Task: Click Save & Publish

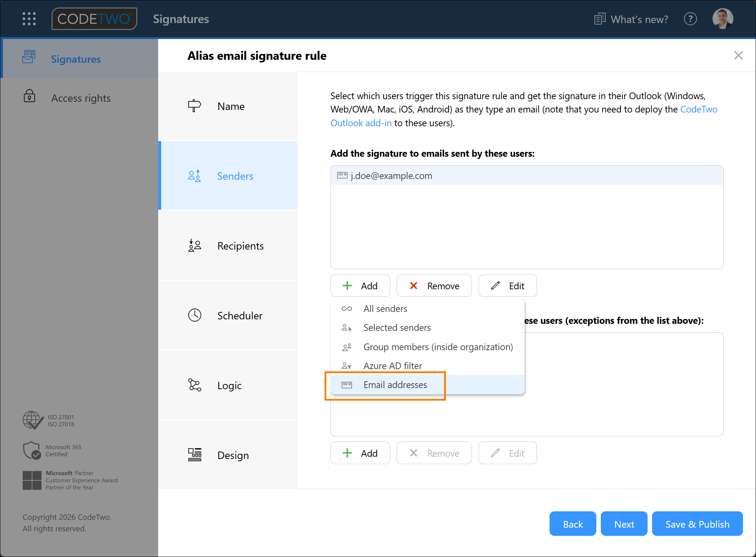Action: pyautogui.click(x=697, y=524)
